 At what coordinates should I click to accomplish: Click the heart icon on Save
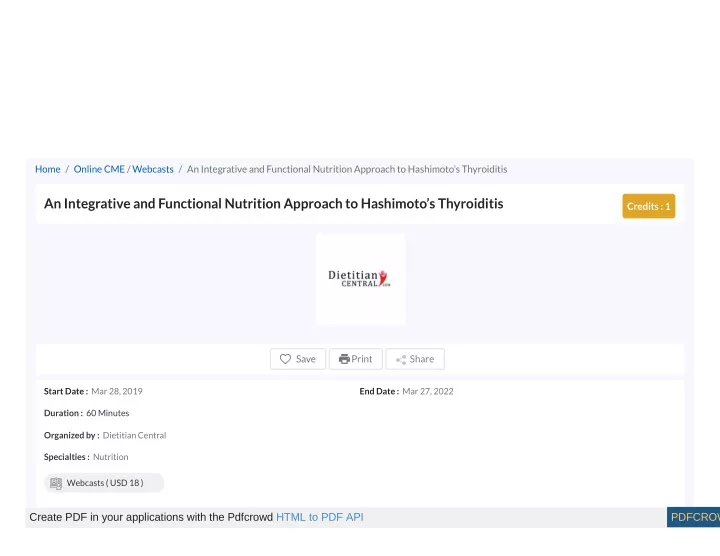click(285, 359)
